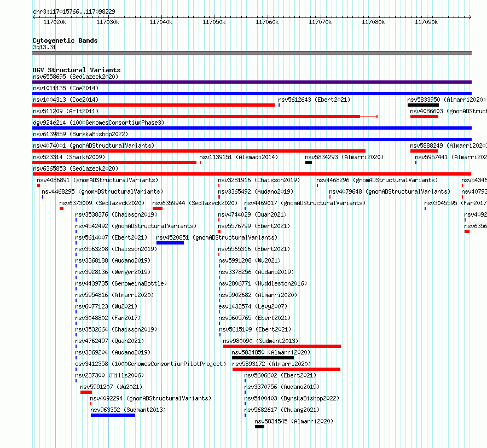
Task: Select the red nsv1004313 variant bar
Action: point(153,105)
